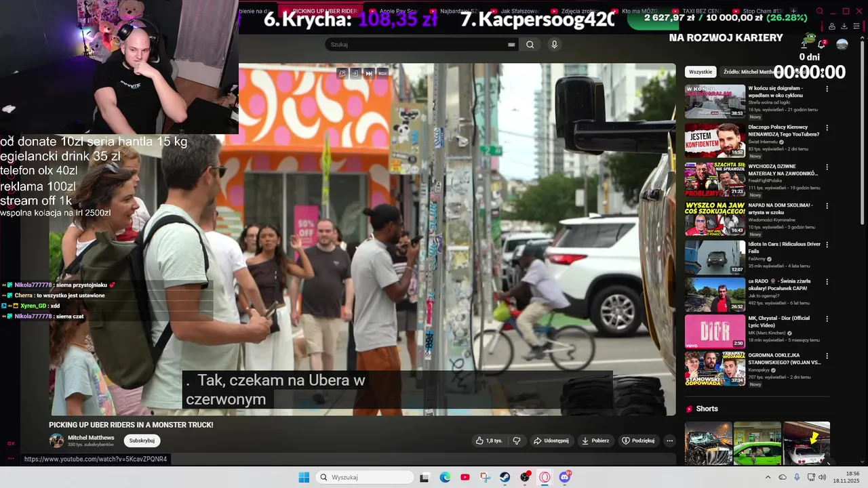Click the Podziękuj thanks button
This screenshot has width=868, height=488.
(x=638, y=441)
